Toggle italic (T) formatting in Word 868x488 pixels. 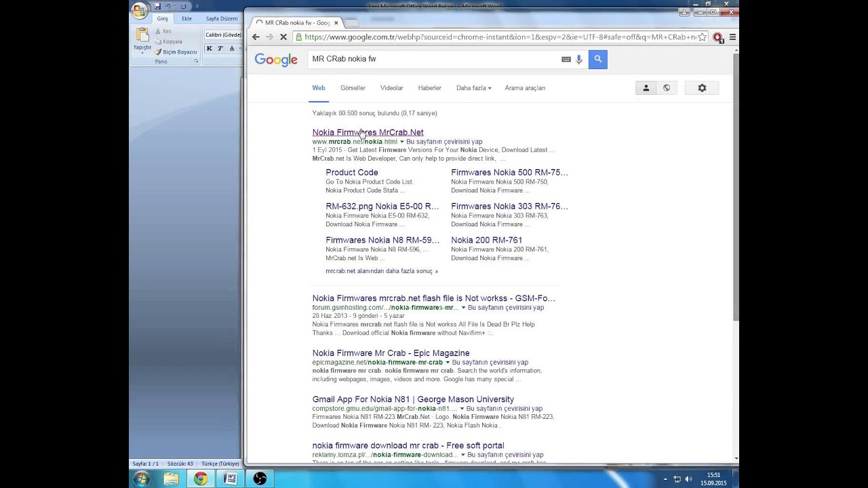220,48
